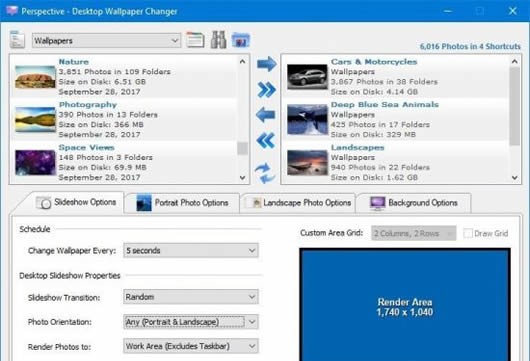The image size is (530, 361).
Task: Switch to the Background Options tab
Action: pyautogui.click(x=414, y=203)
